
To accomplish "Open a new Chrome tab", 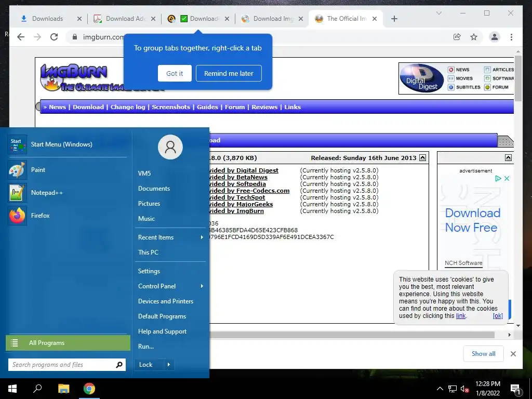I will click(x=394, y=19).
